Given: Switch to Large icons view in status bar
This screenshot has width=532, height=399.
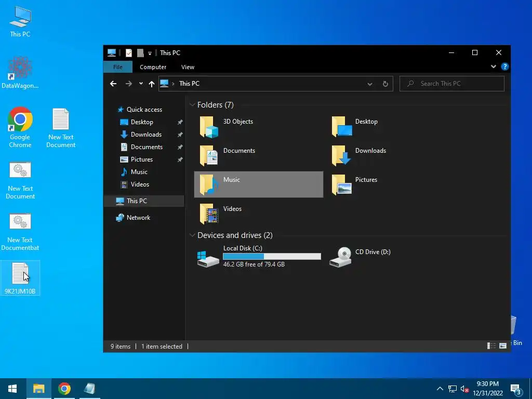Looking at the screenshot, I should [503, 345].
